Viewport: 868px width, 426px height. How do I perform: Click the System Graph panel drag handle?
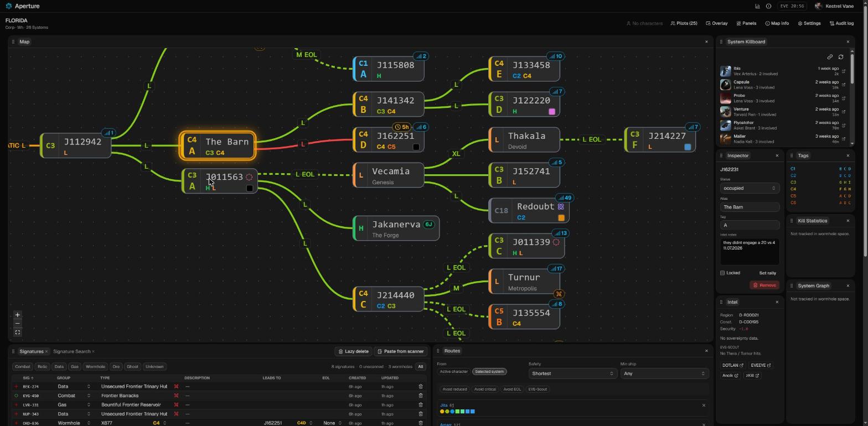click(x=792, y=285)
